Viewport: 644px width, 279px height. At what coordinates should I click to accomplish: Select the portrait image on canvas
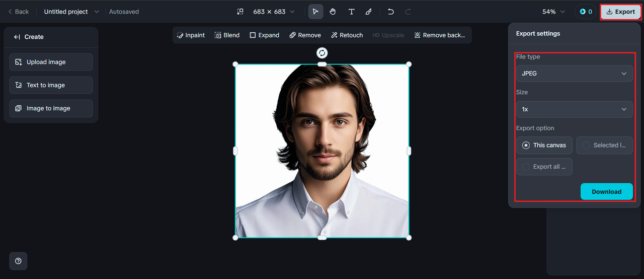coord(322,151)
